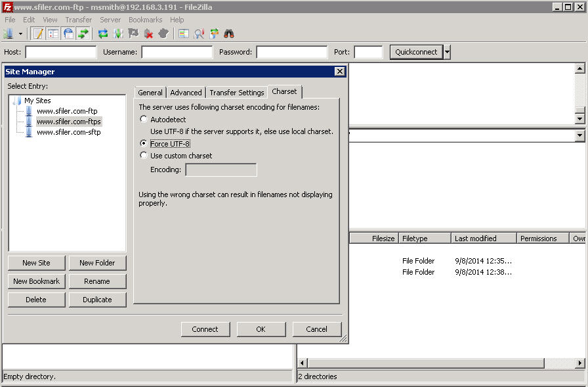Viewport: 588px width, 387px height.
Task: Open the Bookmarks menu
Action: tap(146, 20)
